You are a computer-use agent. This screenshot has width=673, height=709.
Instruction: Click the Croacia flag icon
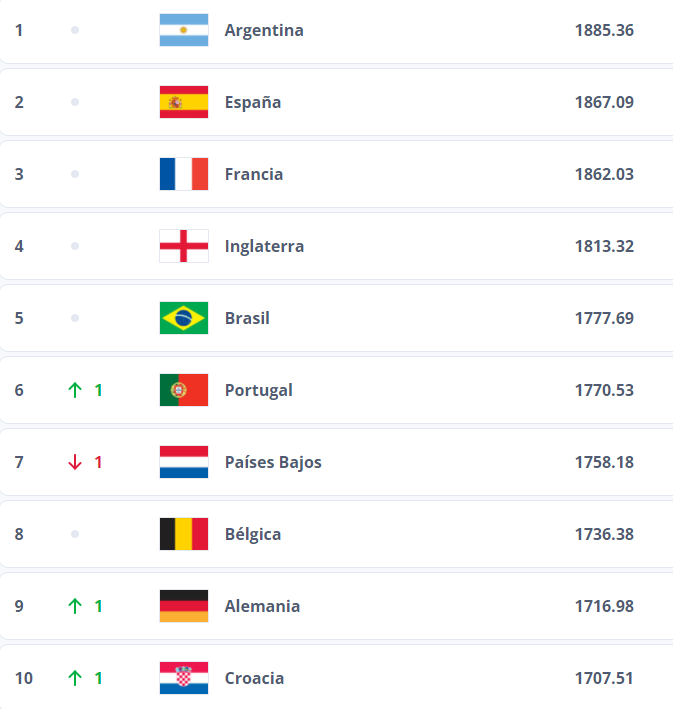click(184, 678)
